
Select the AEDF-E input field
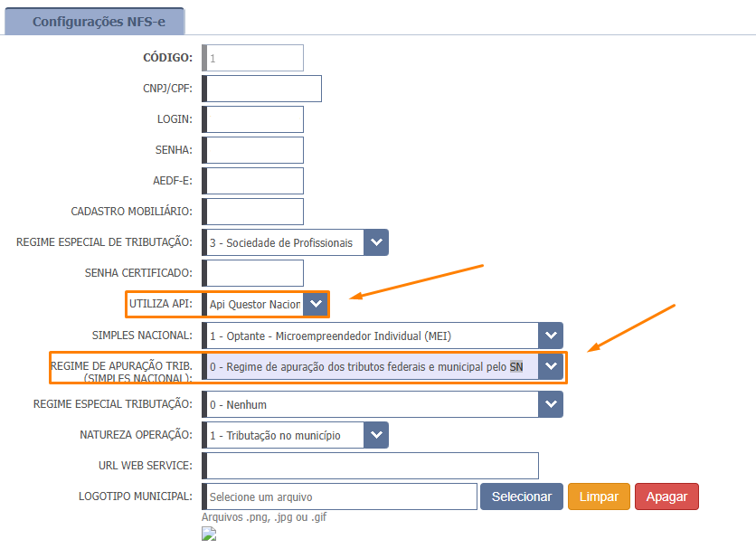click(254, 181)
